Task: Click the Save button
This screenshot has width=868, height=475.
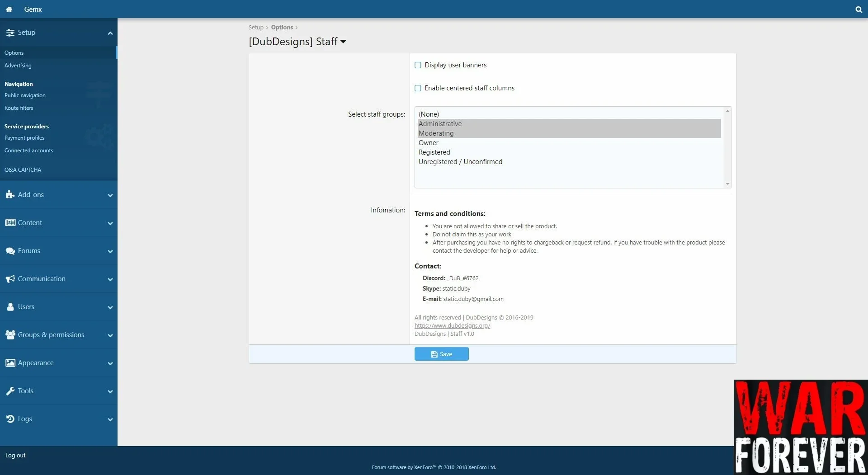Action: 441,354
